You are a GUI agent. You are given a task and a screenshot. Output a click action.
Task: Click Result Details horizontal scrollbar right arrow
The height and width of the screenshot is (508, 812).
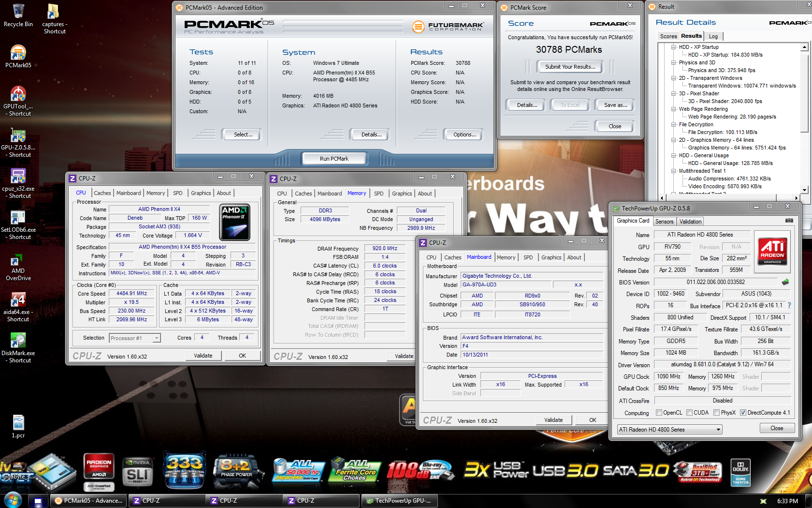click(x=797, y=197)
